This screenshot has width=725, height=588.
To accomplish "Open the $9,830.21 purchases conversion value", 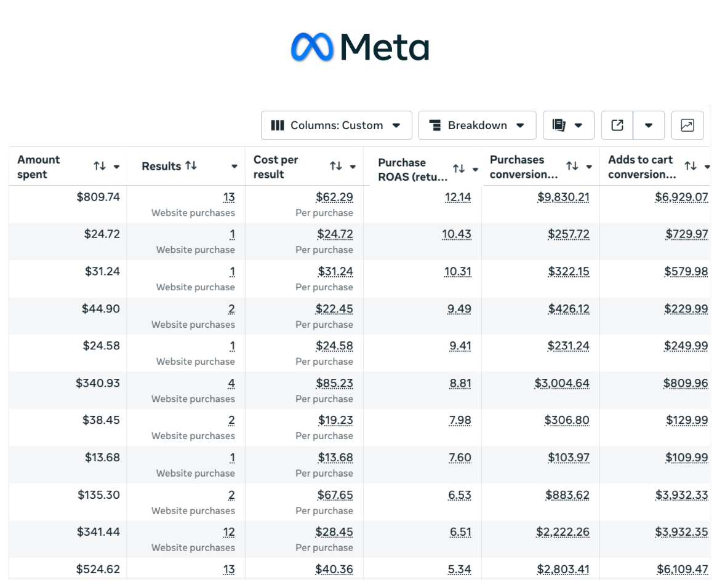I will pos(563,197).
